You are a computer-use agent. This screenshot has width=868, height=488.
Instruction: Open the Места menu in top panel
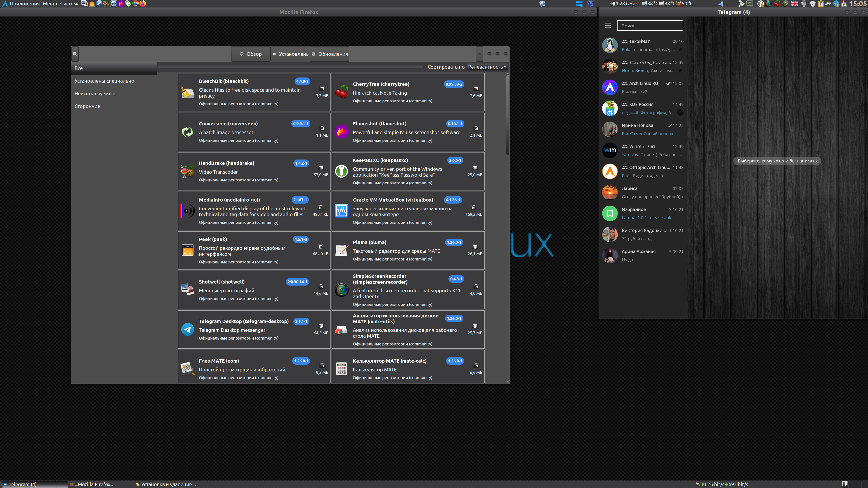tap(50, 4)
